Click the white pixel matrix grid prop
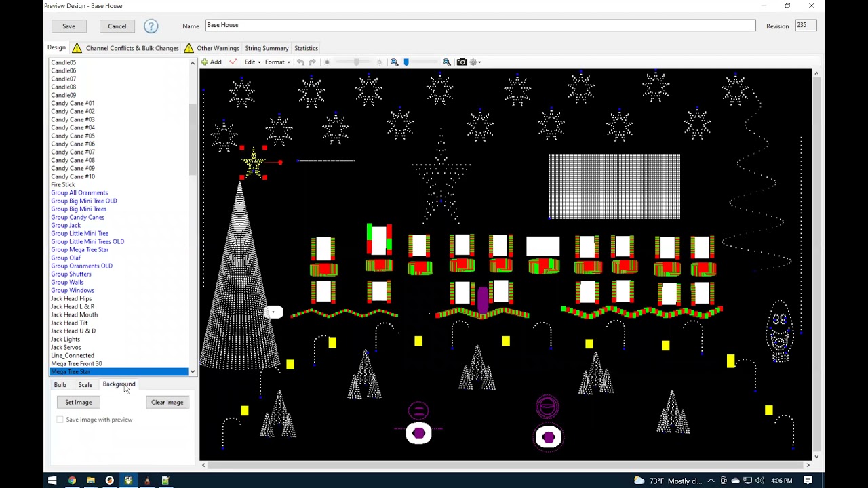The image size is (868, 488). tap(614, 186)
